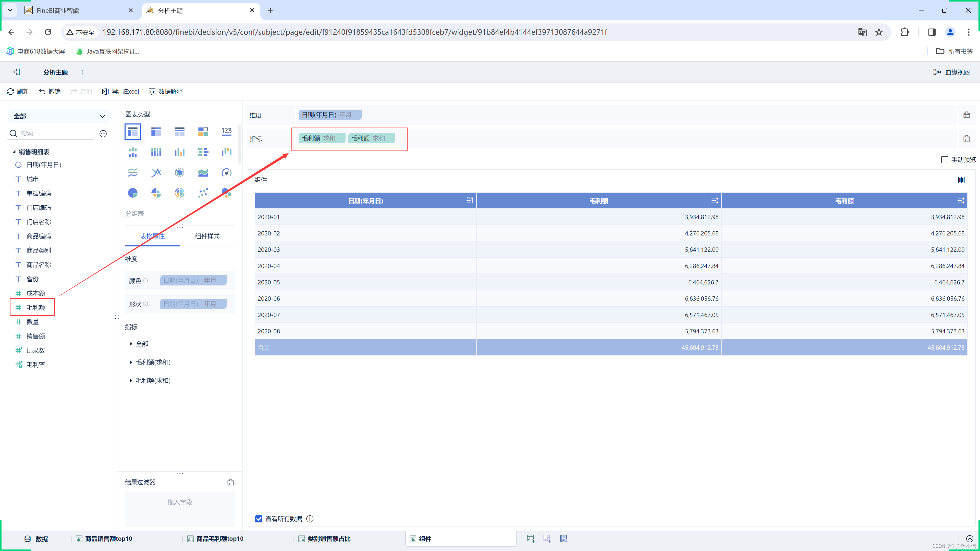The width and height of the screenshot is (980, 551).
Task: Select the gauge dashboard chart type
Action: point(227,173)
